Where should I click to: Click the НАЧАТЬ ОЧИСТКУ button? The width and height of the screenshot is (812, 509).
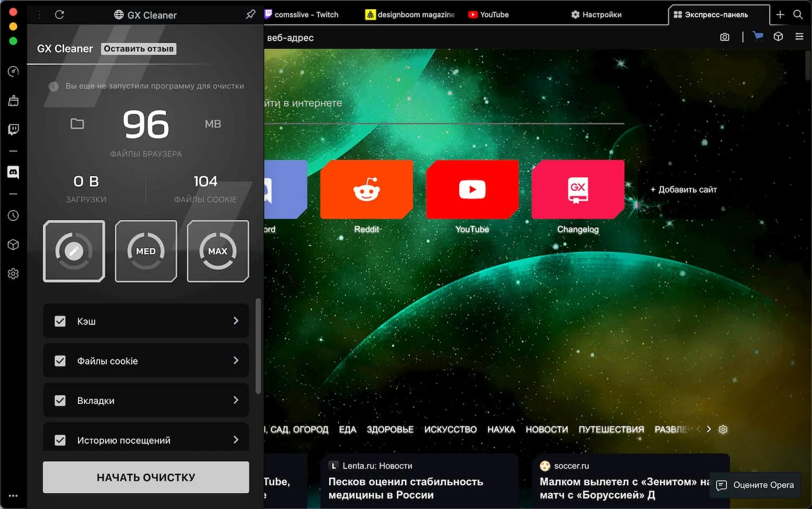[x=146, y=477]
